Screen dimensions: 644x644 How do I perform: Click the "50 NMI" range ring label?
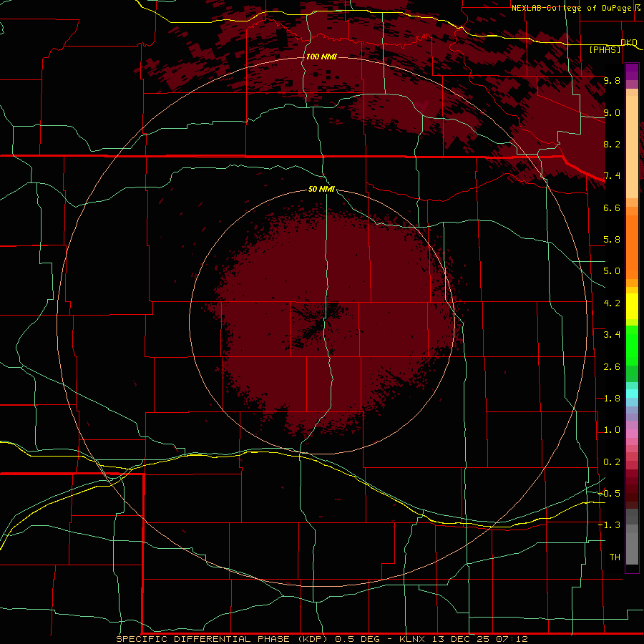click(x=321, y=189)
